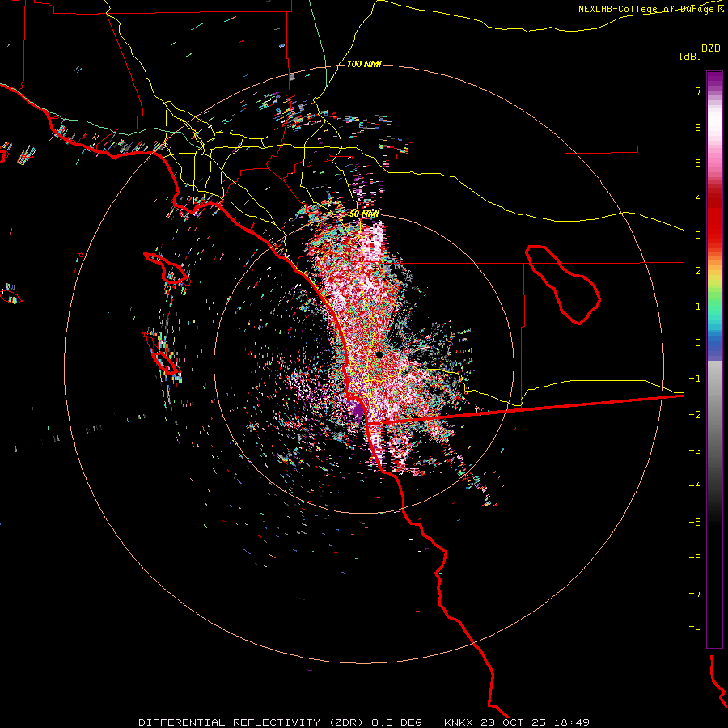Click the TH threshold label on scale
The width and height of the screenshot is (728, 728).
click(x=695, y=630)
